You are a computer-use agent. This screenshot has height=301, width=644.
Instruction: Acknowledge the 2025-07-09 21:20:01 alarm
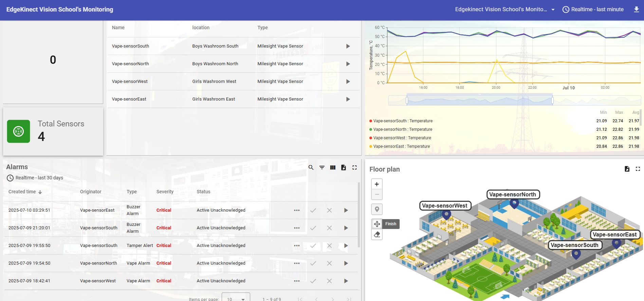point(313,228)
